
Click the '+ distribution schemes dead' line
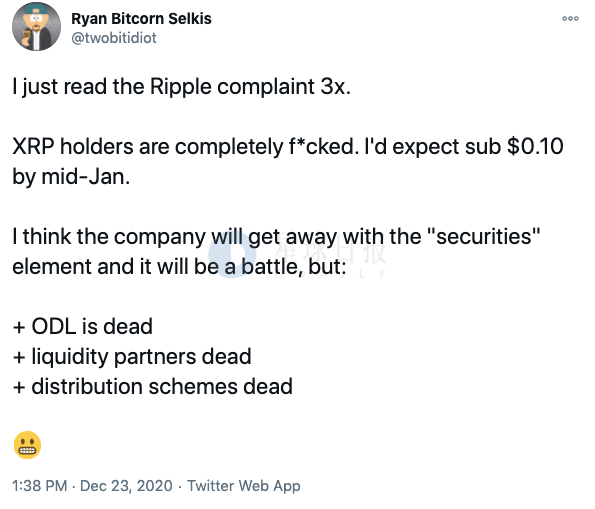click(x=153, y=386)
